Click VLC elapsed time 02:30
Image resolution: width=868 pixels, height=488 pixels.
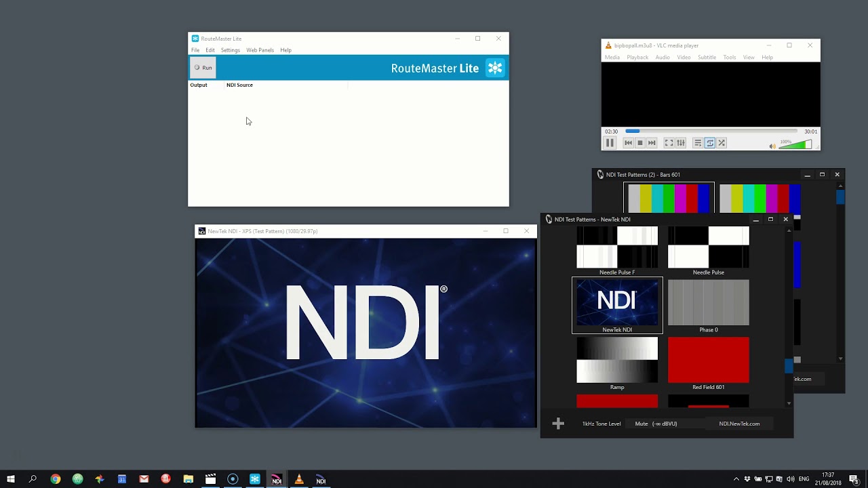coord(611,131)
